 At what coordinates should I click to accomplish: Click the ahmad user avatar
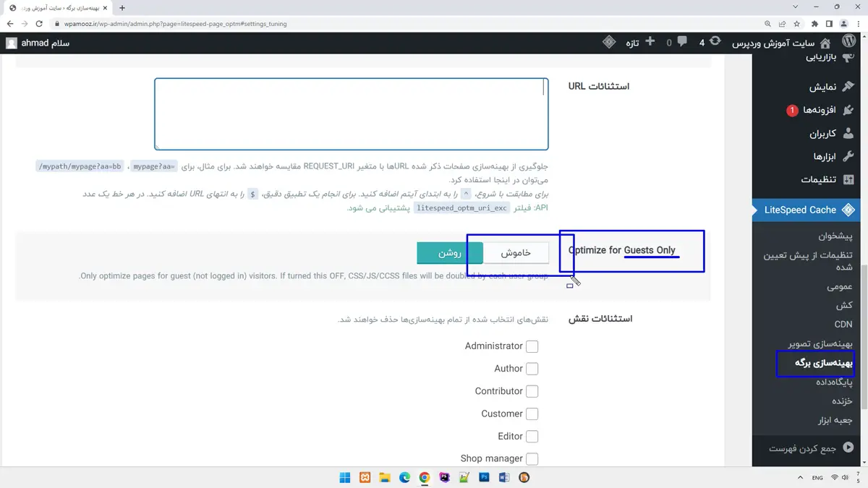[x=12, y=43]
